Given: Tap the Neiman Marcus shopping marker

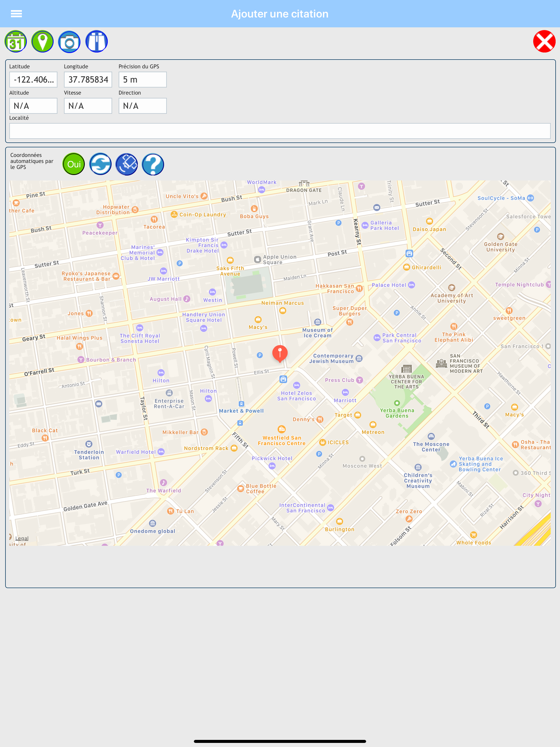Looking at the screenshot, I should [x=283, y=311].
